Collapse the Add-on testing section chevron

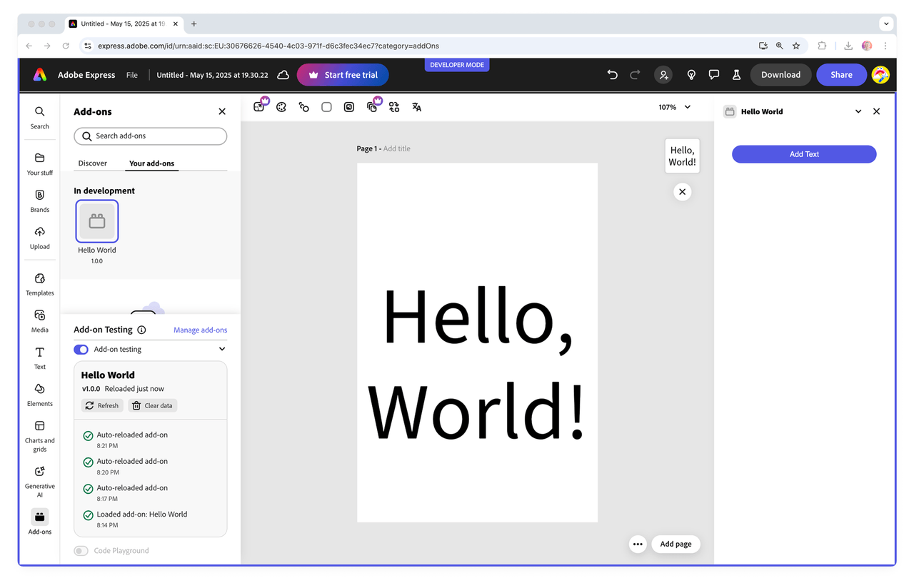coord(222,350)
